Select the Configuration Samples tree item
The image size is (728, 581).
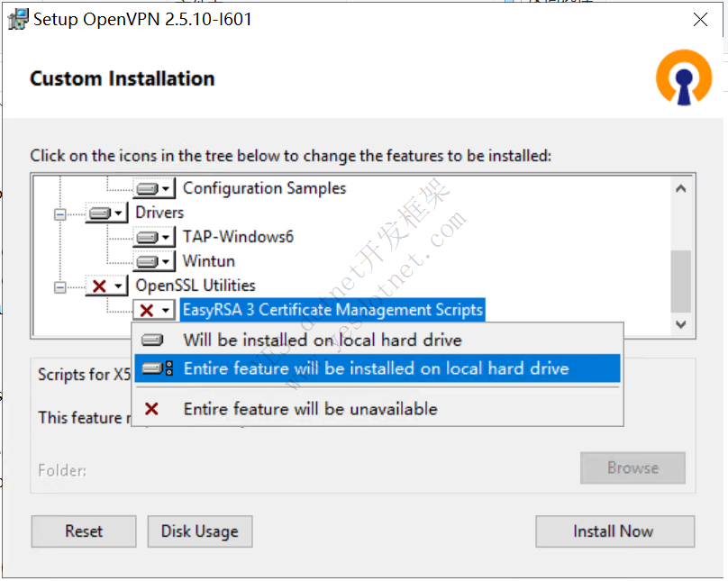[264, 188]
